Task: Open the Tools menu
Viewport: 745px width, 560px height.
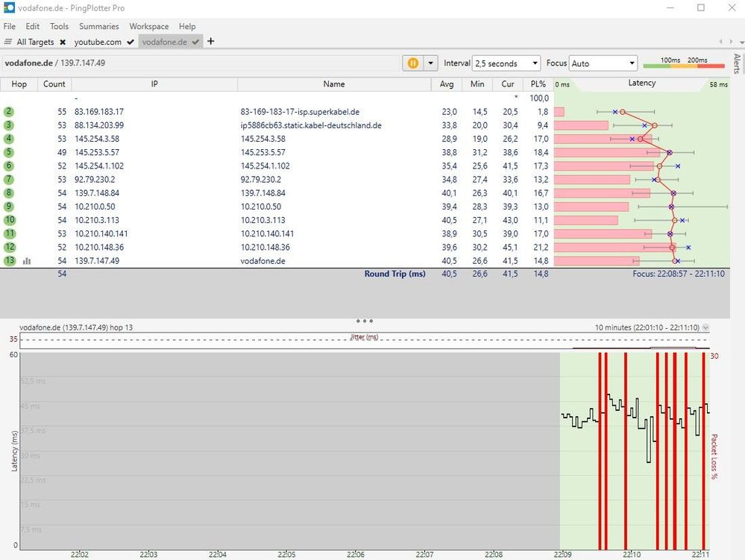Action: coord(60,26)
